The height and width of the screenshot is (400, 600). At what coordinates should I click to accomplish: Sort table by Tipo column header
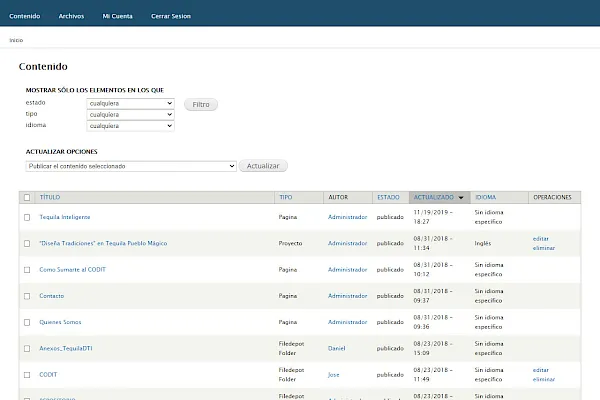(x=285, y=197)
